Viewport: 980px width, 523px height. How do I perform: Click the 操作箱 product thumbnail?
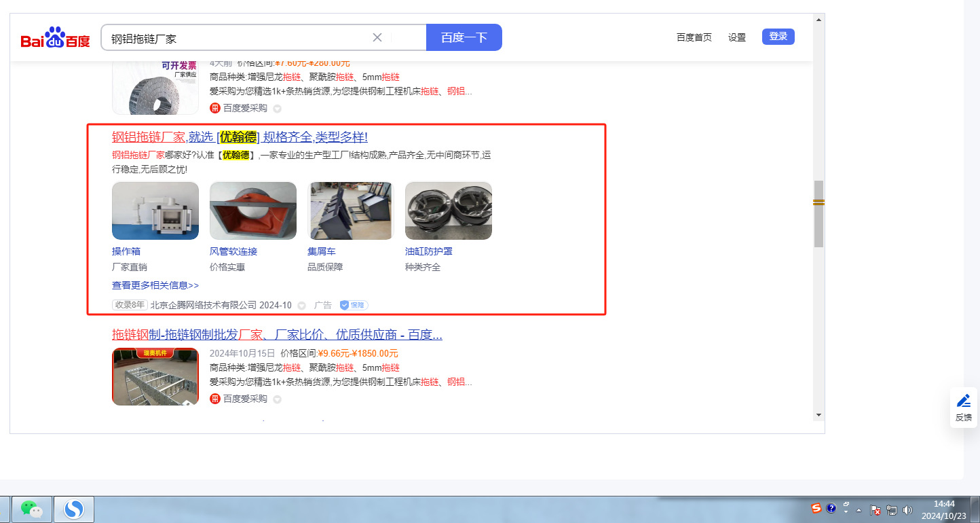[x=155, y=211]
